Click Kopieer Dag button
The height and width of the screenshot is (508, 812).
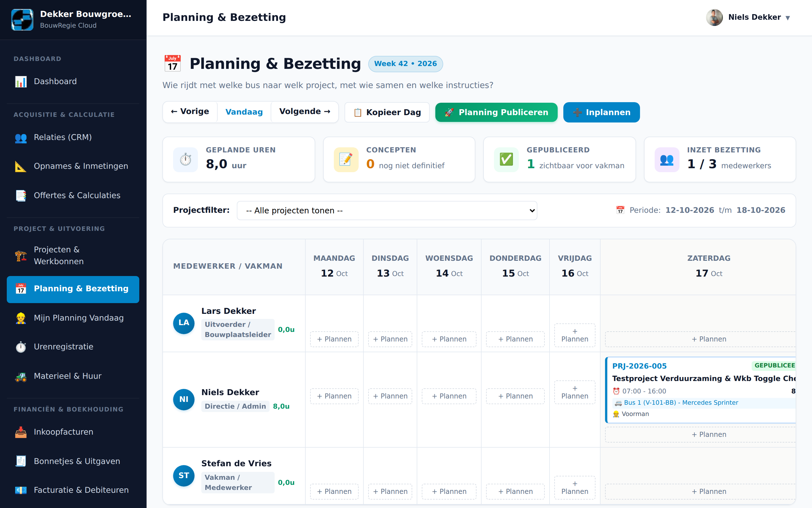coord(387,113)
